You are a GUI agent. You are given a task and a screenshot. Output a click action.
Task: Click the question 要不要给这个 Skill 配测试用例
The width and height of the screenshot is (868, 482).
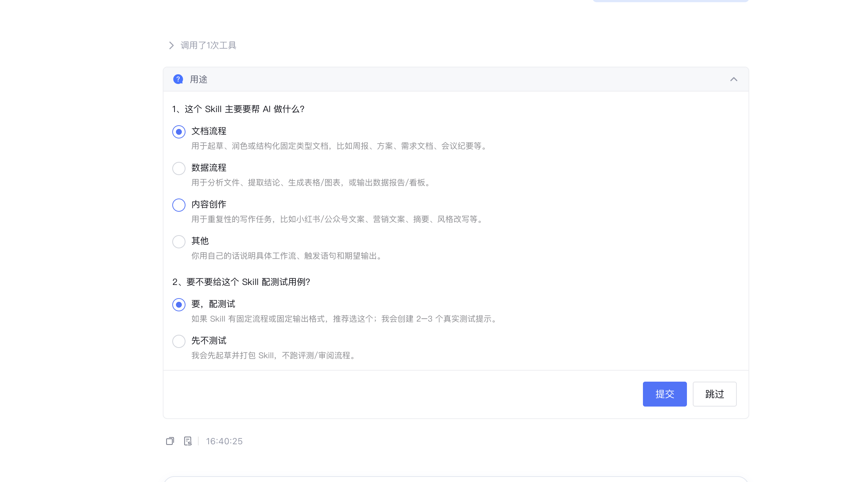click(x=241, y=282)
